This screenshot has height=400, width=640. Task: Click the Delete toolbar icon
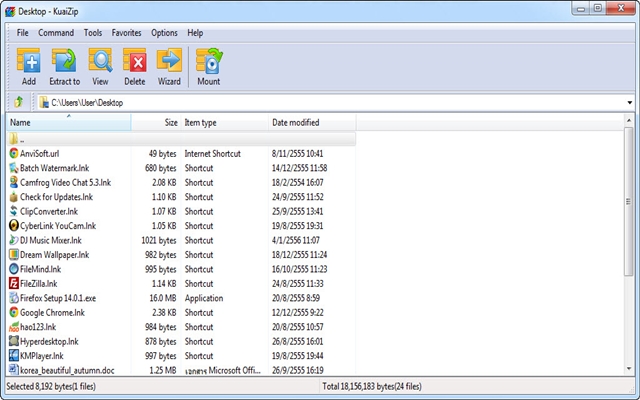point(135,60)
